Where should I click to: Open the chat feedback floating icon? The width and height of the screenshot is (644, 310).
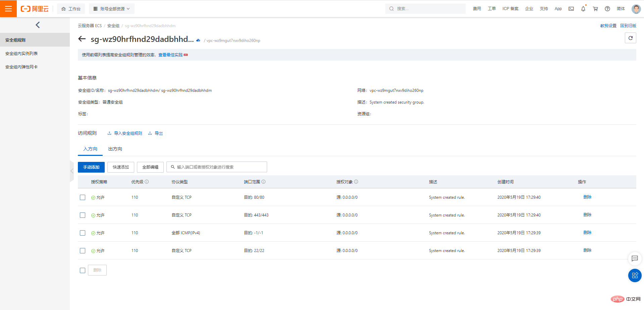(x=635, y=258)
